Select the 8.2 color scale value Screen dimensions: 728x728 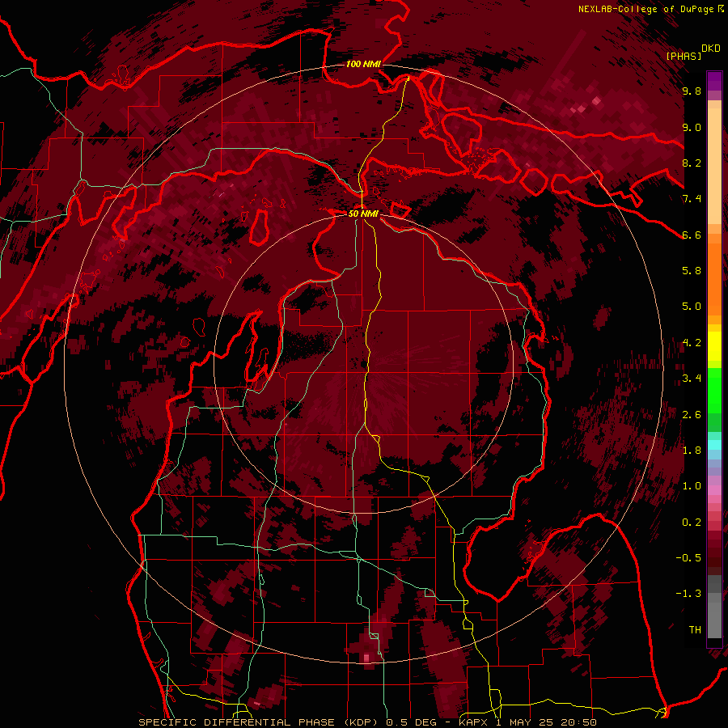click(x=692, y=163)
